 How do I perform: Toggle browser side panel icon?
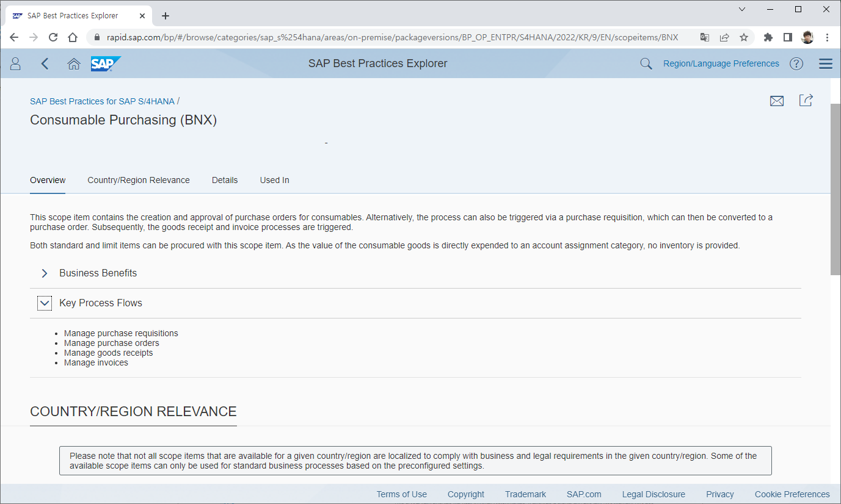788,37
